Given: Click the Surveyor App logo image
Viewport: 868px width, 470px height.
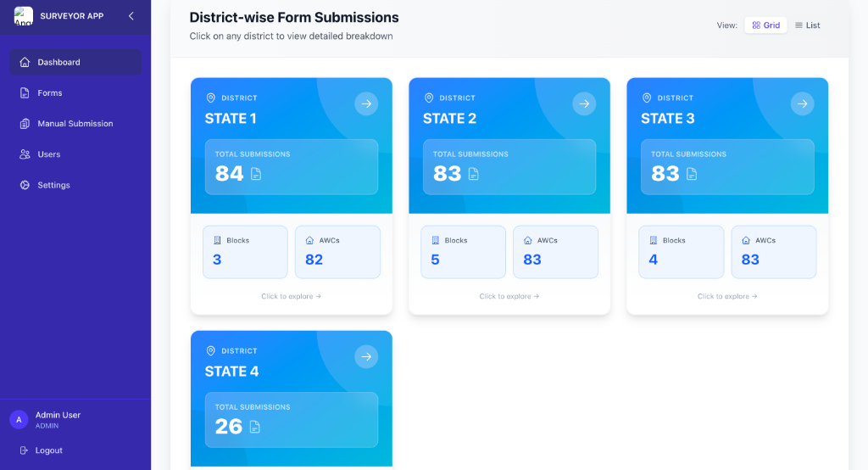Looking at the screenshot, I should (x=24, y=16).
